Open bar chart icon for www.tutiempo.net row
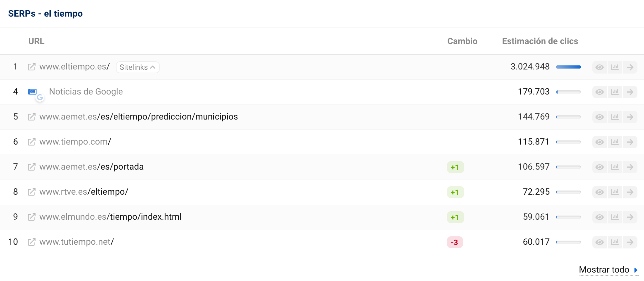This screenshot has height=281, width=644. click(615, 242)
